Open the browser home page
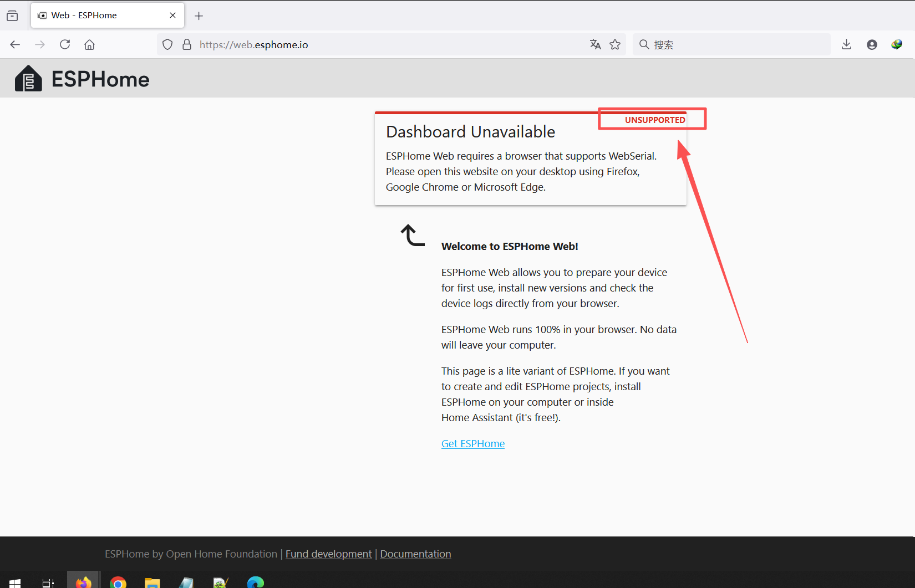Screen dimensions: 915x588 89,45
